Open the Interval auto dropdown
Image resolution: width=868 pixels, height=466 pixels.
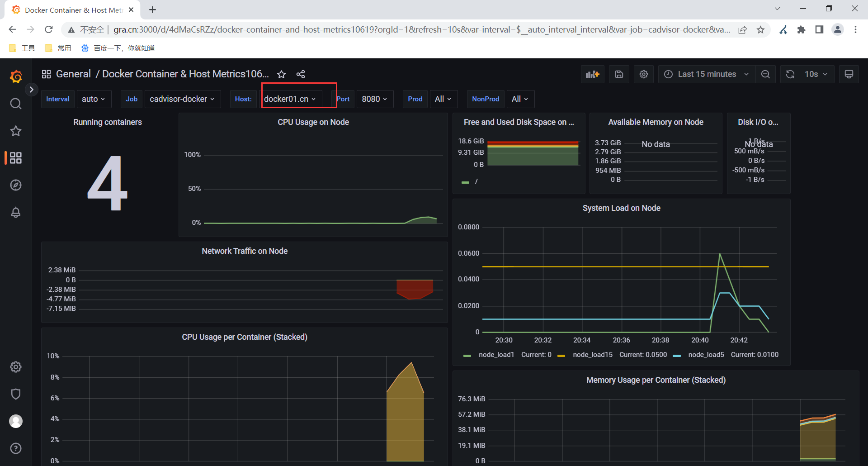click(94, 99)
